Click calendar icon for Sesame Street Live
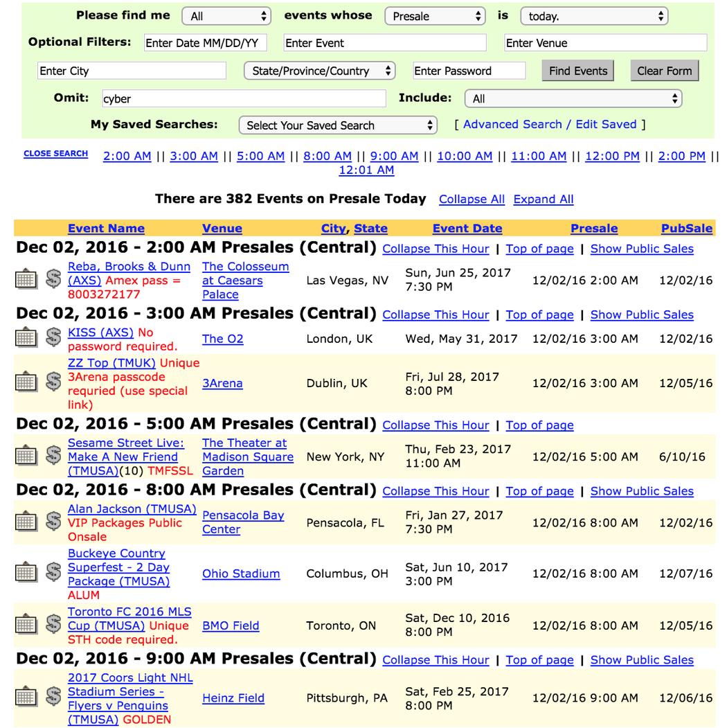This screenshot has width=727, height=728. click(x=26, y=455)
